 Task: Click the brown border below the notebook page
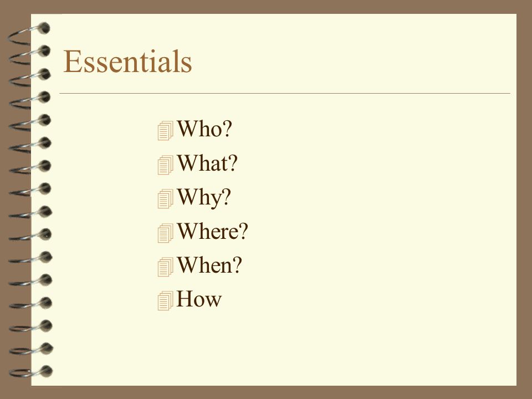tap(266, 392)
